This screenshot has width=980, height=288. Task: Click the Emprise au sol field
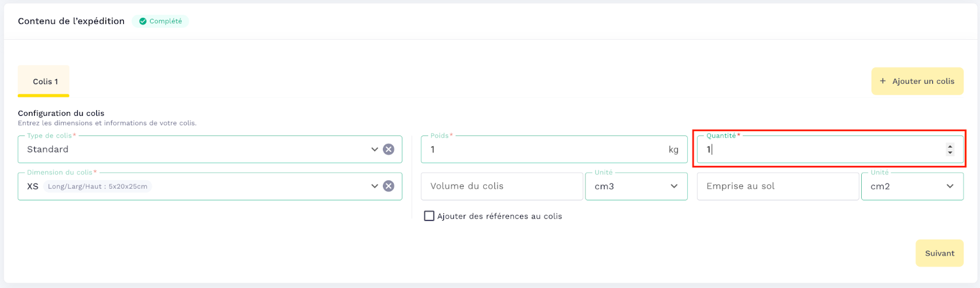tap(777, 186)
